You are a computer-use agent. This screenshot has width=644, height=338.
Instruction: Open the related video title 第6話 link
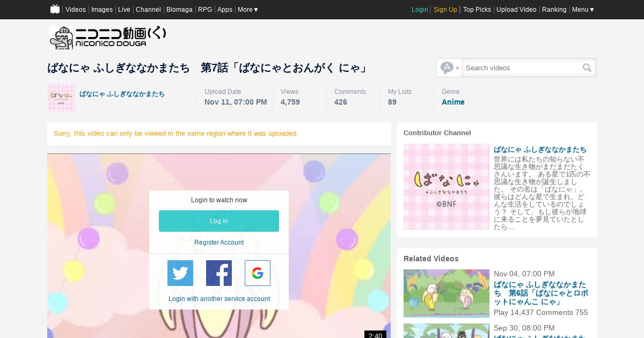(541, 294)
